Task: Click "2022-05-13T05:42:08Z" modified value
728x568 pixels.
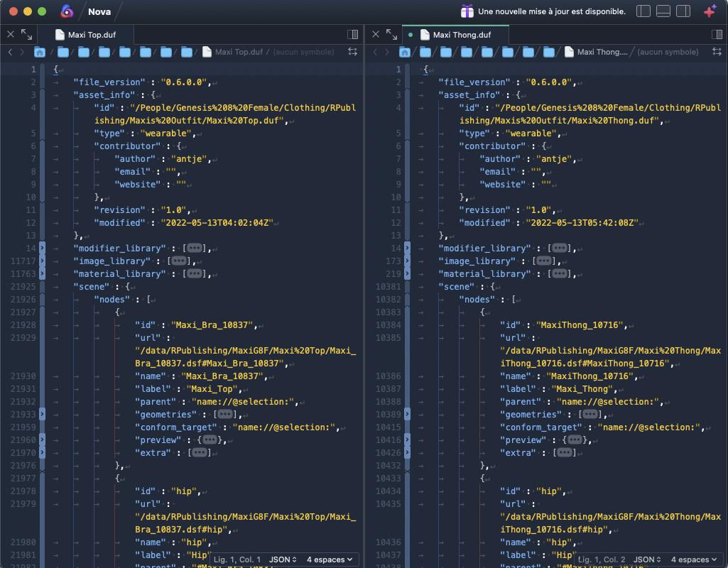Action: [582, 223]
